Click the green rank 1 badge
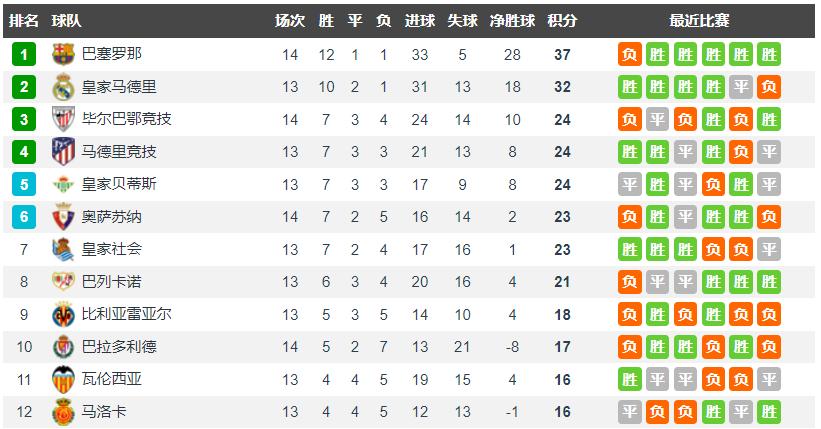821x429 pixels. [24, 55]
